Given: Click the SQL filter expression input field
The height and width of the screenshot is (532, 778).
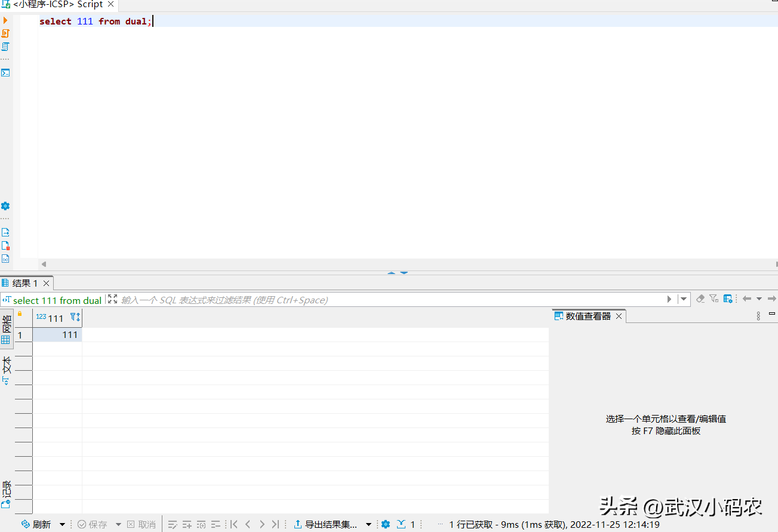Looking at the screenshot, I should [x=391, y=300].
